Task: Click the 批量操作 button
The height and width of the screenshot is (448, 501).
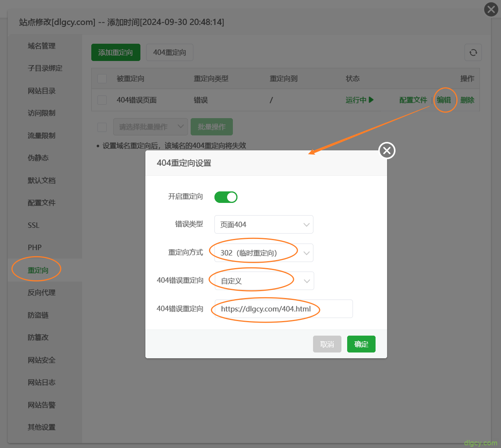Action: pyautogui.click(x=212, y=127)
